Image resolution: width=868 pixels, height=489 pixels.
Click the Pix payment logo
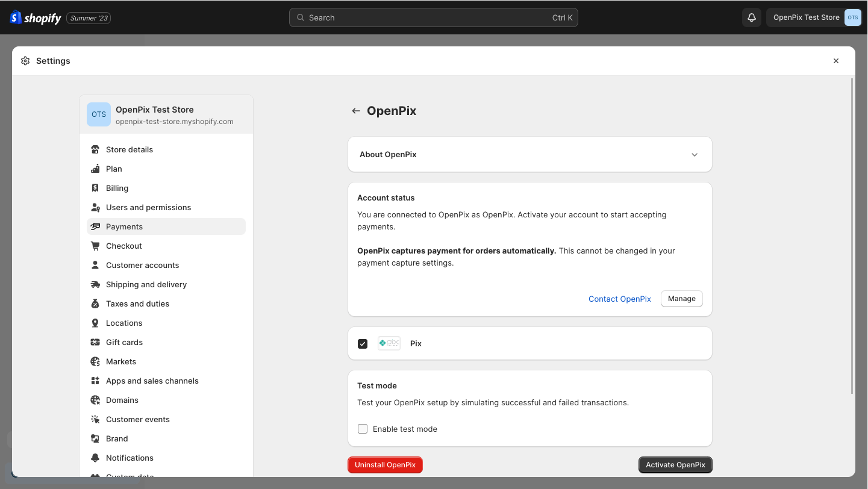(x=389, y=343)
